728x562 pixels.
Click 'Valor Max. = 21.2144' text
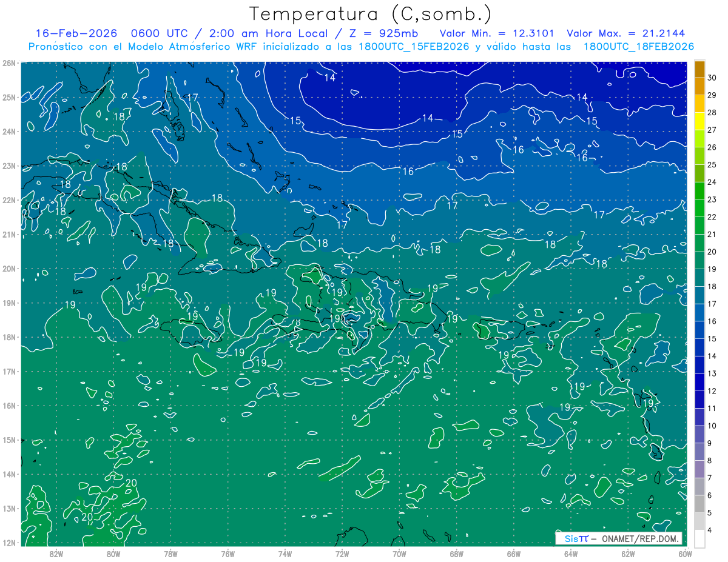626,33
